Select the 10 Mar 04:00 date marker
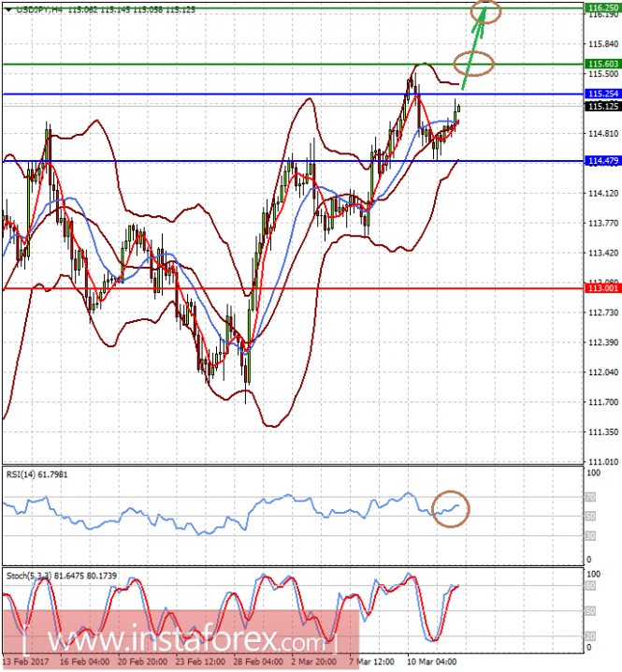 431,662
